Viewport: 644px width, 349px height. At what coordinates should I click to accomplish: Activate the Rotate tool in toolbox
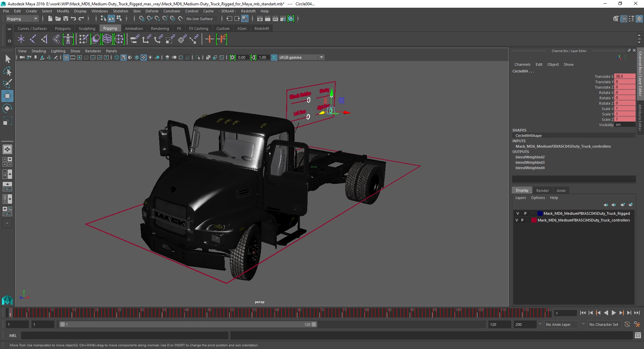click(7, 108)
